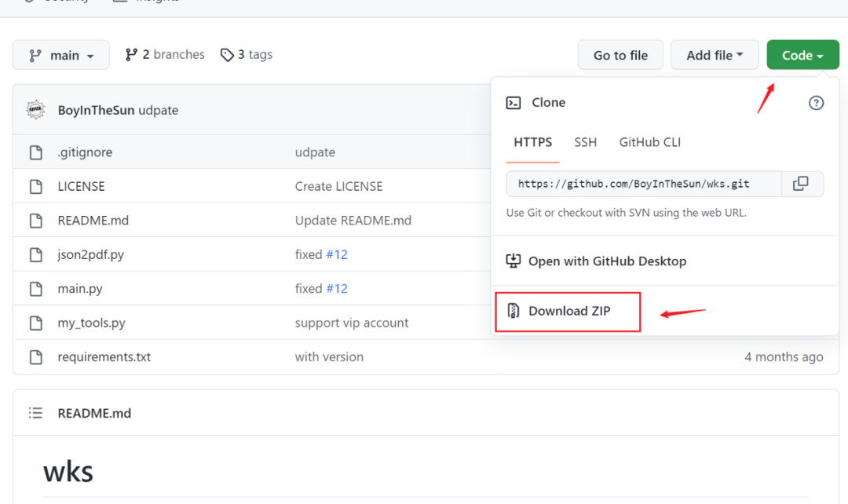The image size is (848, 504).
Task: Choose Open with GitHub Desktop
Action: (606, 261)
